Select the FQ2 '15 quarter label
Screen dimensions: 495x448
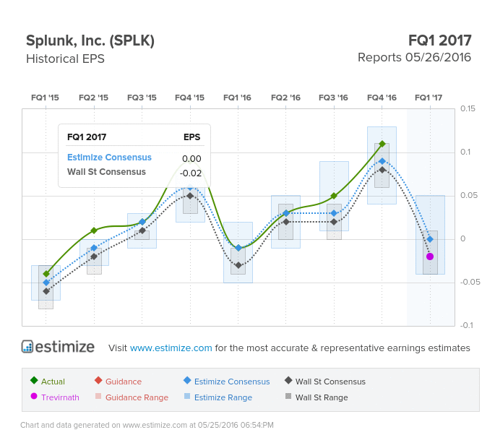(x=93, y=98)
